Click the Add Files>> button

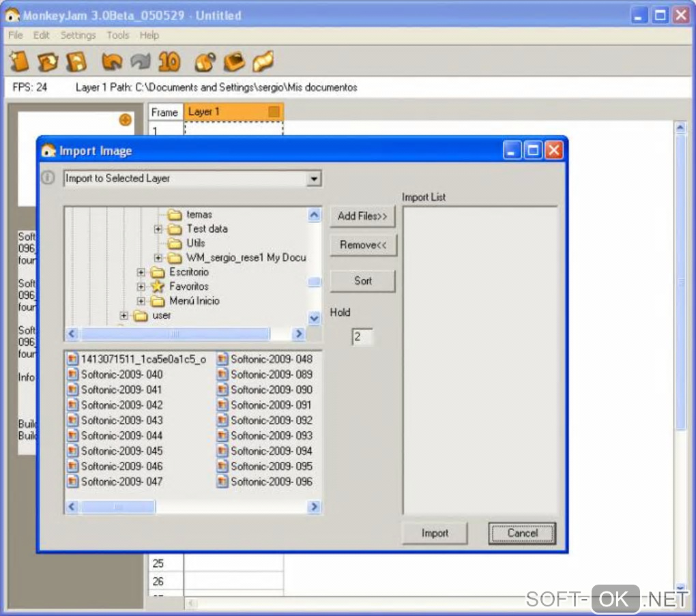[x=362, y=216]
